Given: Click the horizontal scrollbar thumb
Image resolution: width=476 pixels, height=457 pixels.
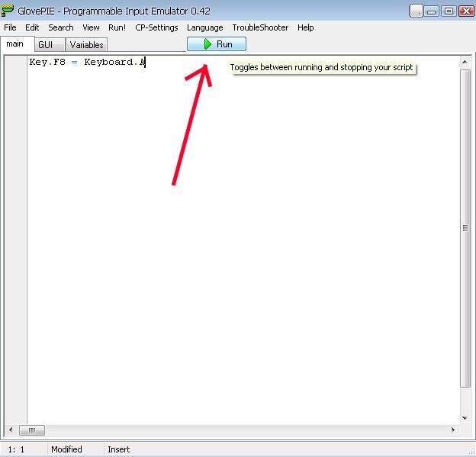Looking at the screenshot, I should point(32,430).
